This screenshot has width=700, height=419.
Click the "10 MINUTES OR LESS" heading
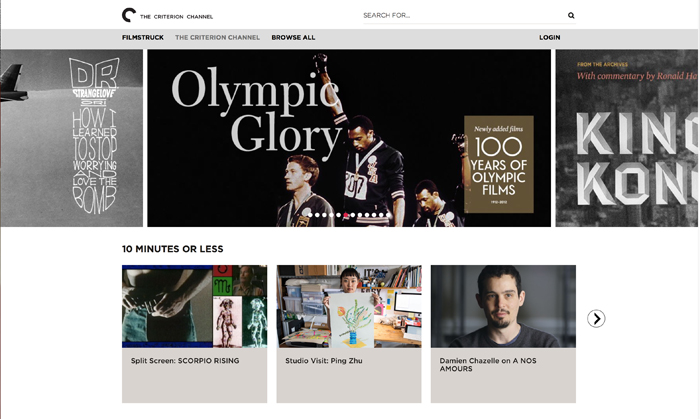pos(172,249)
